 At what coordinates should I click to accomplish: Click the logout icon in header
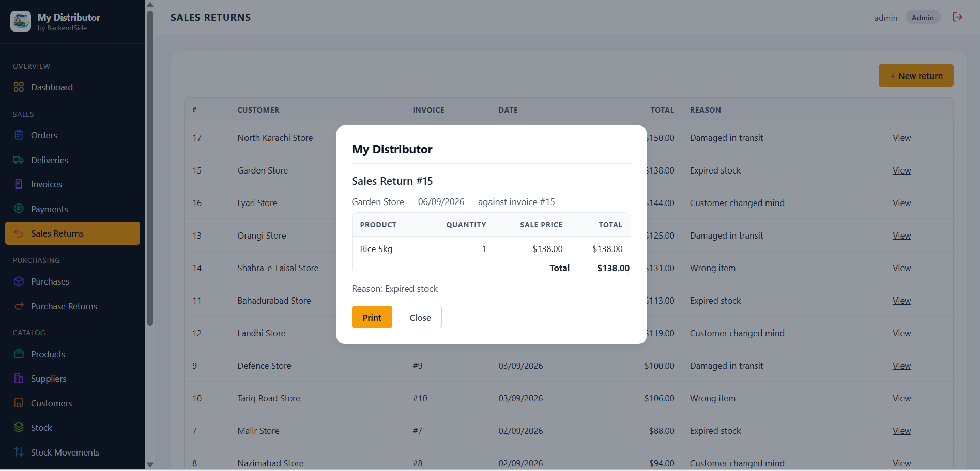coord(957,17)
